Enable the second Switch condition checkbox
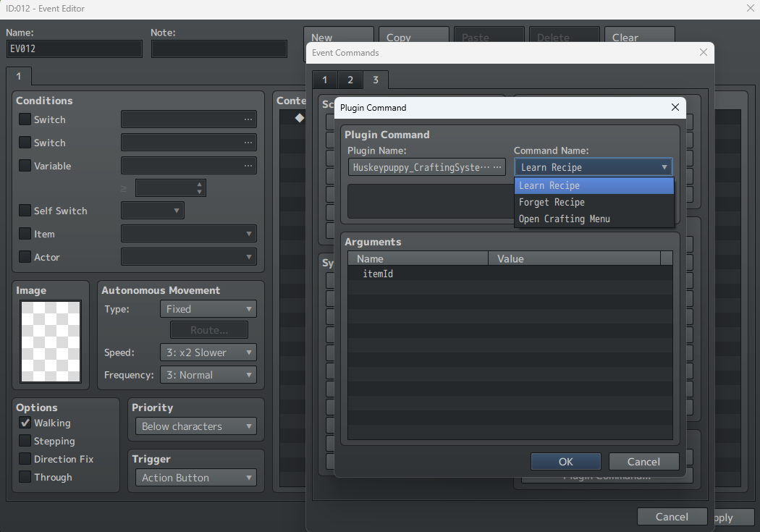This screenshot has width=760, height=532. [x=25, y=143]
